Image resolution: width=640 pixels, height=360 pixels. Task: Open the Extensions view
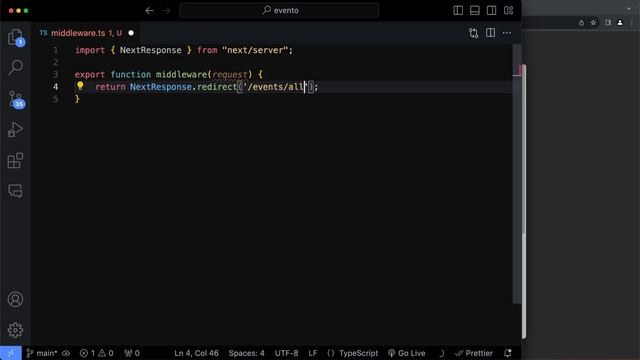(16, 160)
